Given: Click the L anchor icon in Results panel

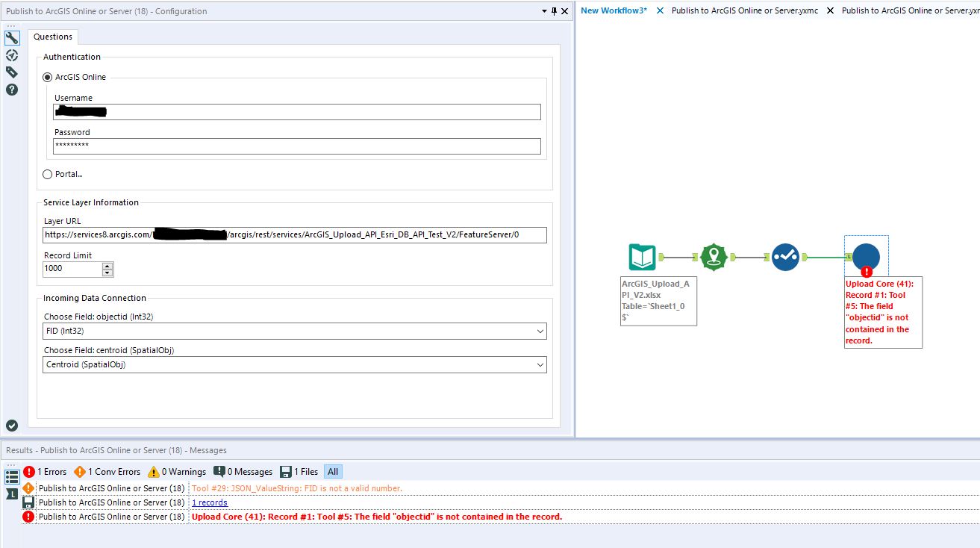Looking at the screenshot, I should pos(12,493).
